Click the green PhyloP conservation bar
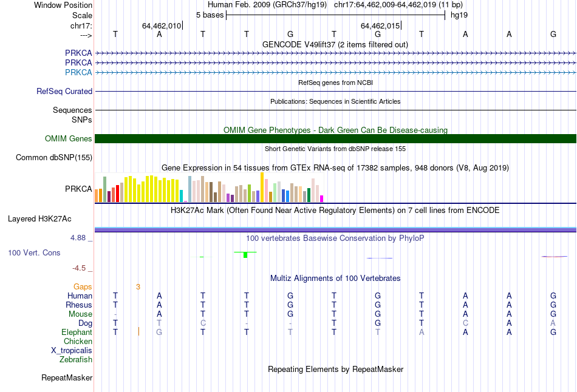Screen dimensions: 577x392 245,254
